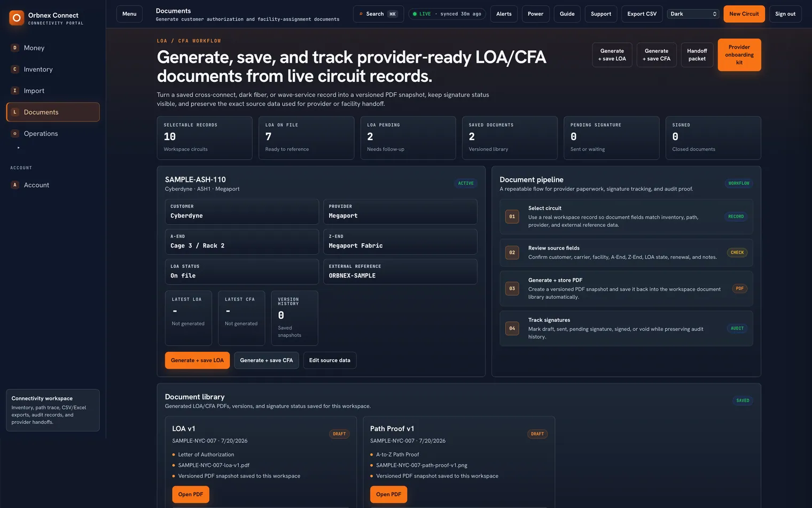812x508 pixels.
Task: Click the step 02 number badge
Action: pyautogui.click(x=512, y=252)
